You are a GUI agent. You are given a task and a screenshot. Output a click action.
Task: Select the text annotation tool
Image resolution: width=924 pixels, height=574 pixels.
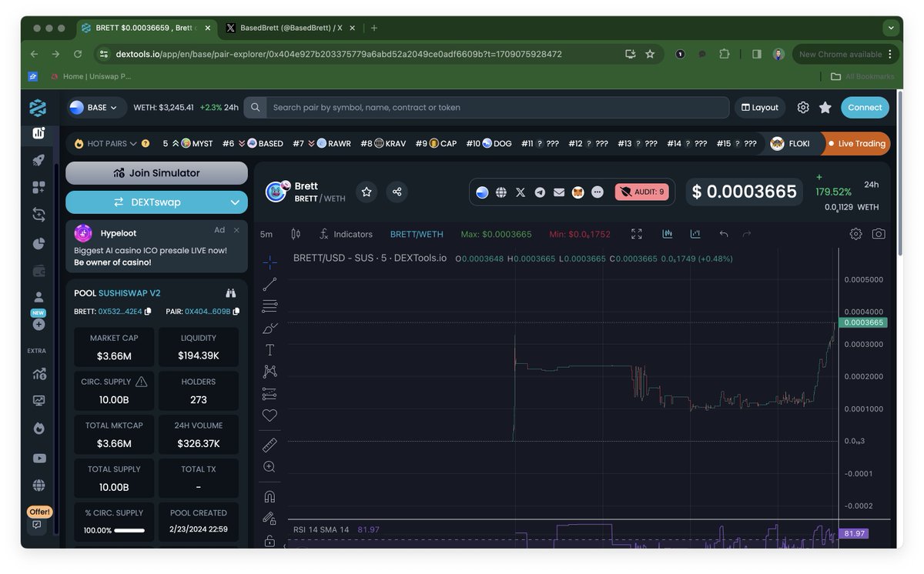tap(269, 350)
